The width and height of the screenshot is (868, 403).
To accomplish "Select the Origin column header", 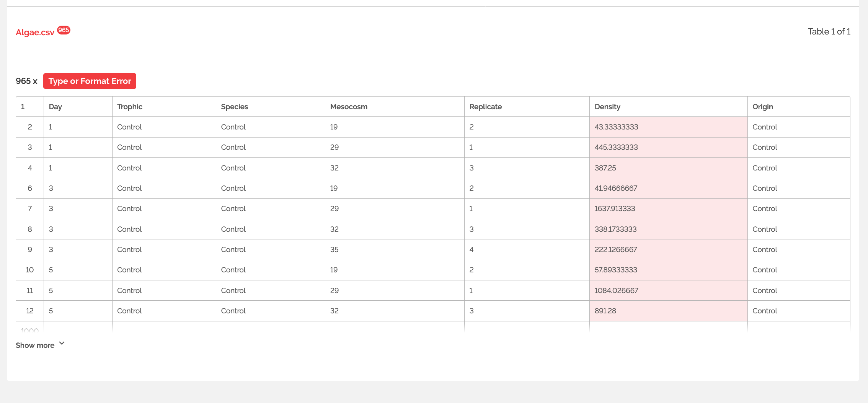I will tap(799, 106).
